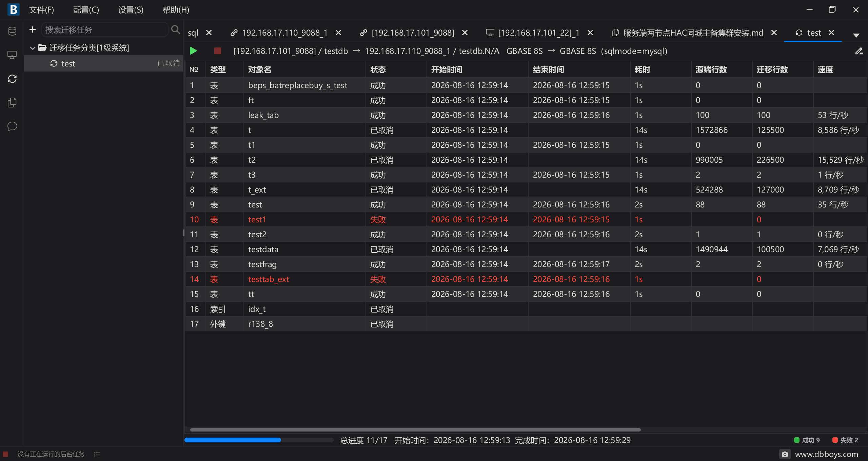This screenshot has width=868, height=461.
Task: Click the 15,529 行/秒 speed cell
Action: 841,160
